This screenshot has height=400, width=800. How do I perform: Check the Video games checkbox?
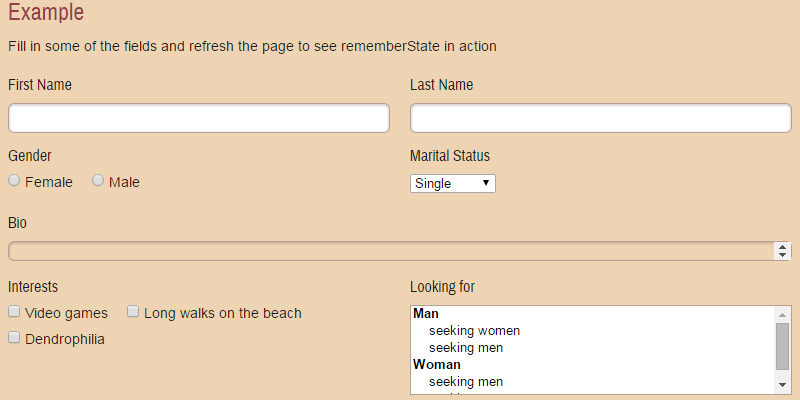click(x=14, y=312)
